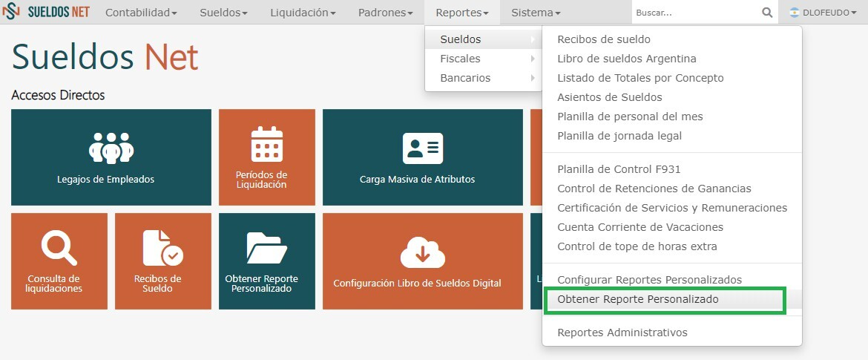Viewport: 868px width, 360px height.
Task: Open the Contabilidad dropdown menu
Action: click(141, 12)
